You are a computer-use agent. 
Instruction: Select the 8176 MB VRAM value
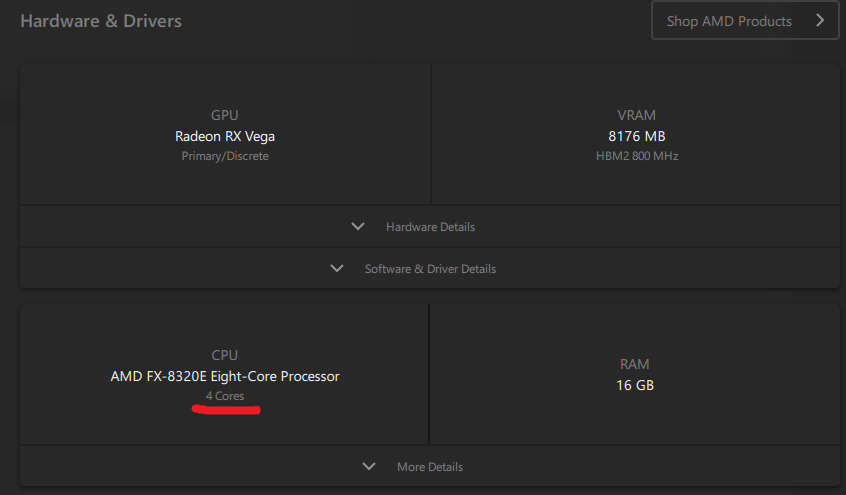[636, 136]
